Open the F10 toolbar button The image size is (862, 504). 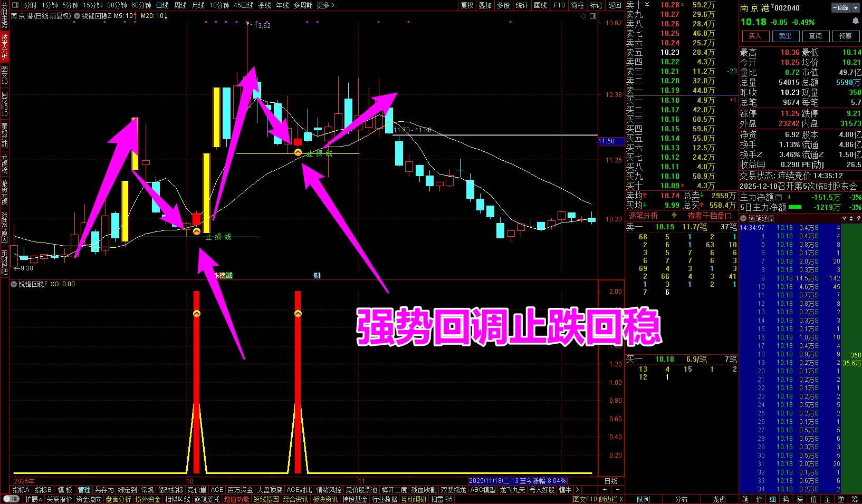click(560, 5)
